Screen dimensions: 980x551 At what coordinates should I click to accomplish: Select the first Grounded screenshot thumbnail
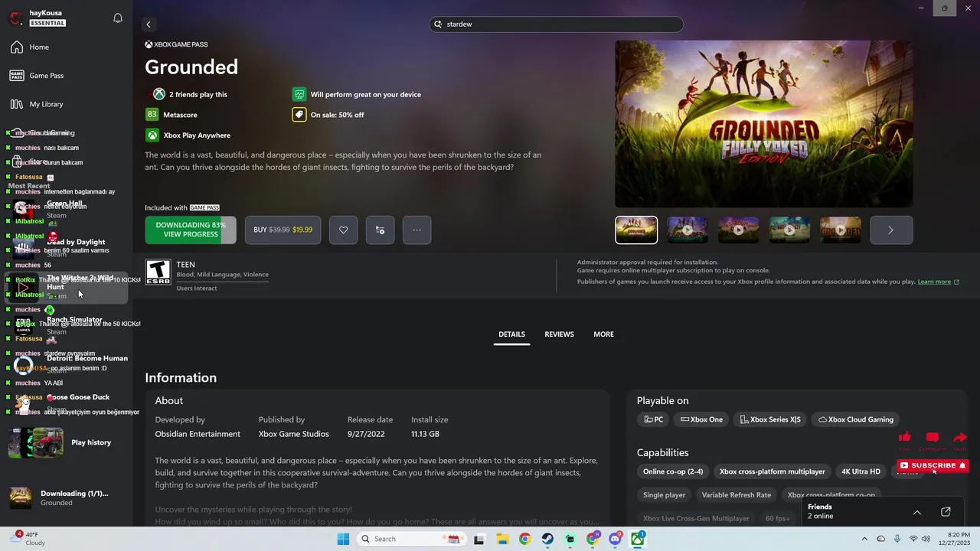(636, 230)
